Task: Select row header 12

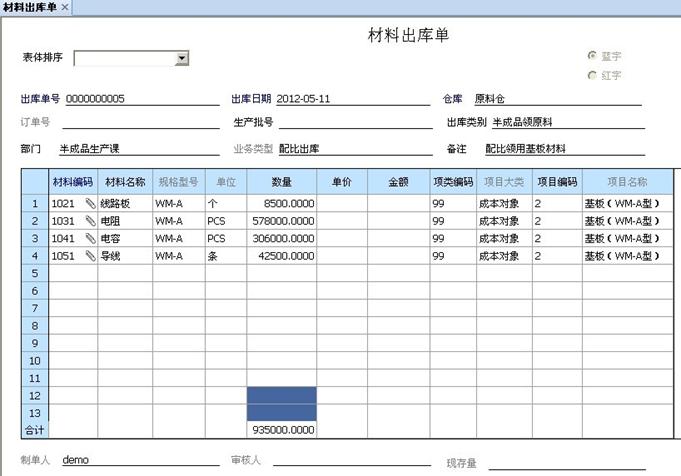Action: (x=35, y=396)
